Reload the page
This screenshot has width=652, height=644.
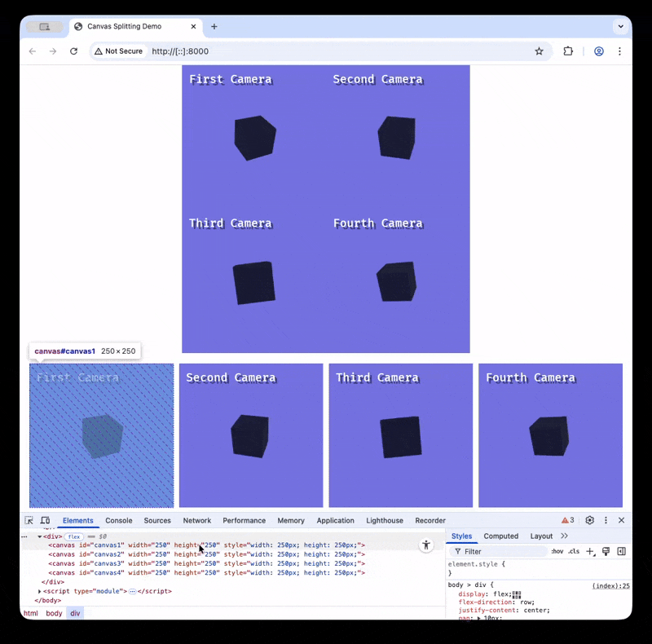tap(73, 51)
